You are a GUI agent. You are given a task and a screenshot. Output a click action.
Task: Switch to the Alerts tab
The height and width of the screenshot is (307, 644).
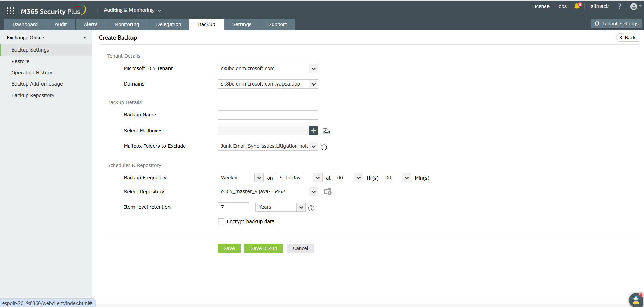(91, 24)
